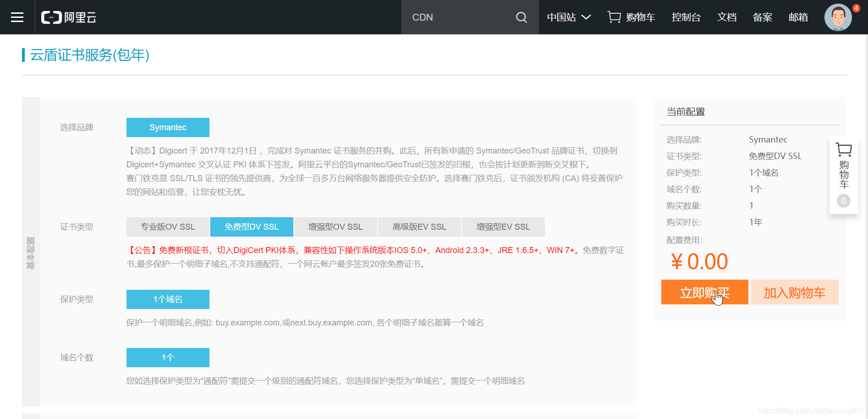
Task: Click the floating cart count badge 0
Action: (x=844, y=201)
